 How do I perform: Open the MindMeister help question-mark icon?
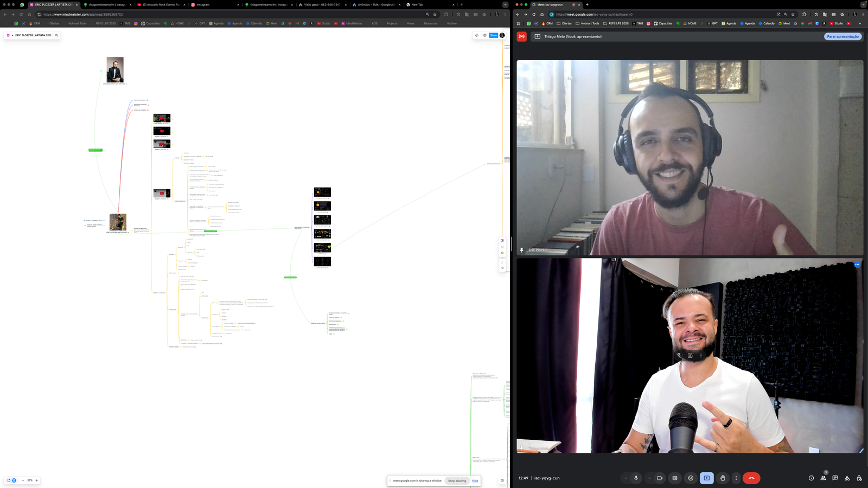pos(502,480)
